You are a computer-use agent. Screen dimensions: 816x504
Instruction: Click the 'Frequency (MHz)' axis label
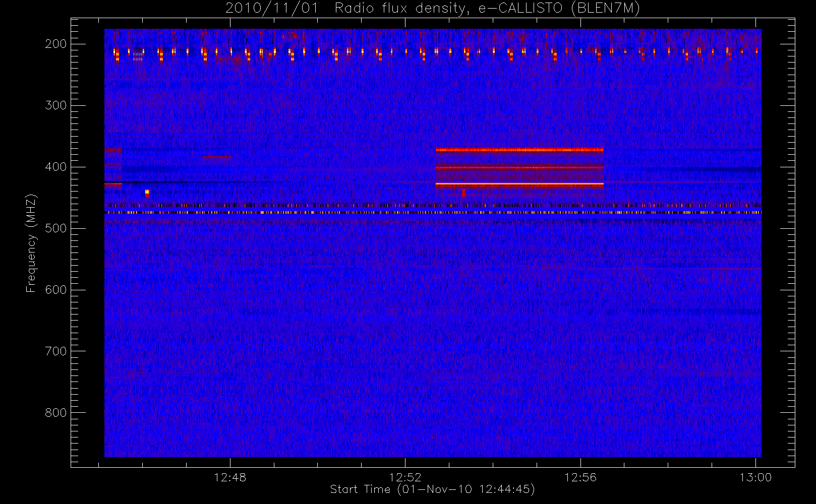31,243
